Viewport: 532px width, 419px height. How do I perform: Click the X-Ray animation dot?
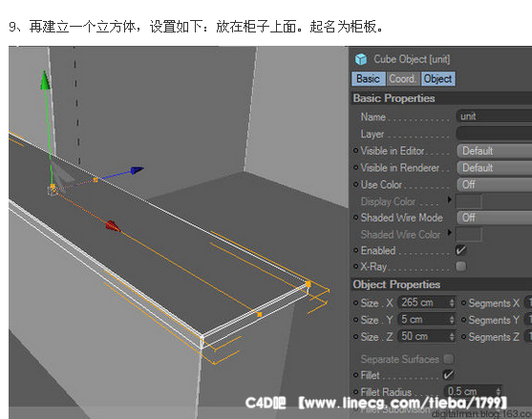pyautogui.click(x=355, y=266)
